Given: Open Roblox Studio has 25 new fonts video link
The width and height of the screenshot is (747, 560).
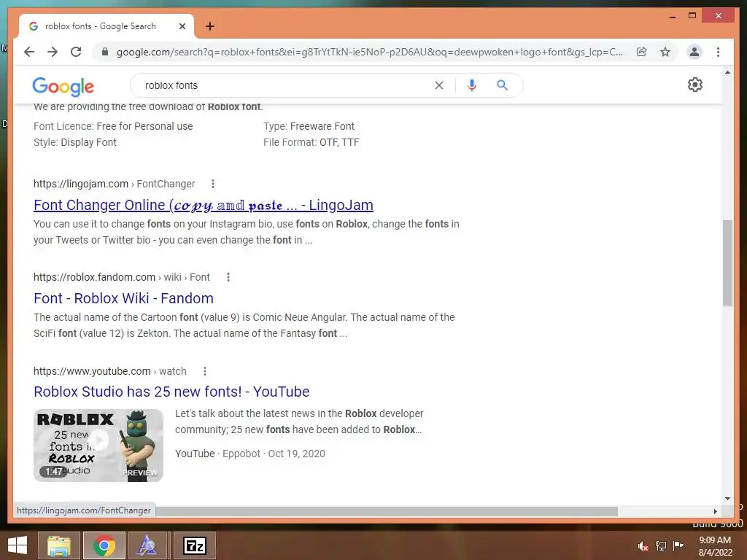Looking at the screenshot, I should tap(171, 392).
